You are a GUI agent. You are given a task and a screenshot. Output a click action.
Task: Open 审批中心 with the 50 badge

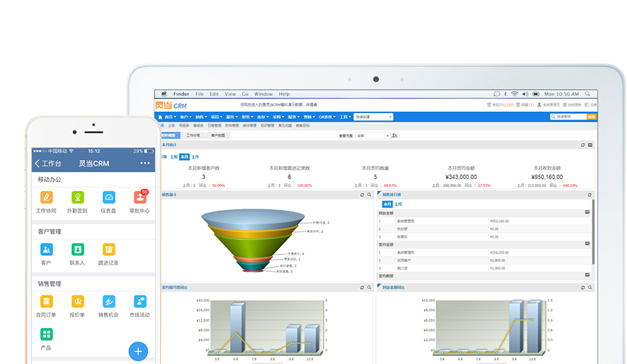click(139, 197)
